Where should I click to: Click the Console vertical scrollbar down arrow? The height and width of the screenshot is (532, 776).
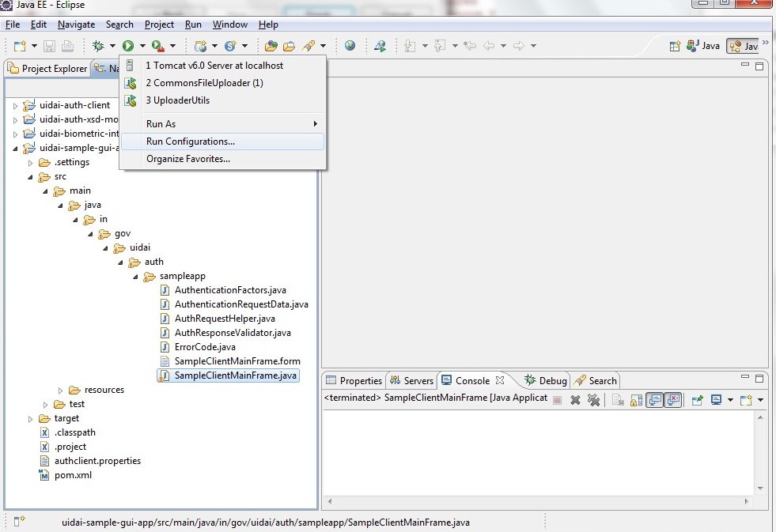[x=761, y=489]
